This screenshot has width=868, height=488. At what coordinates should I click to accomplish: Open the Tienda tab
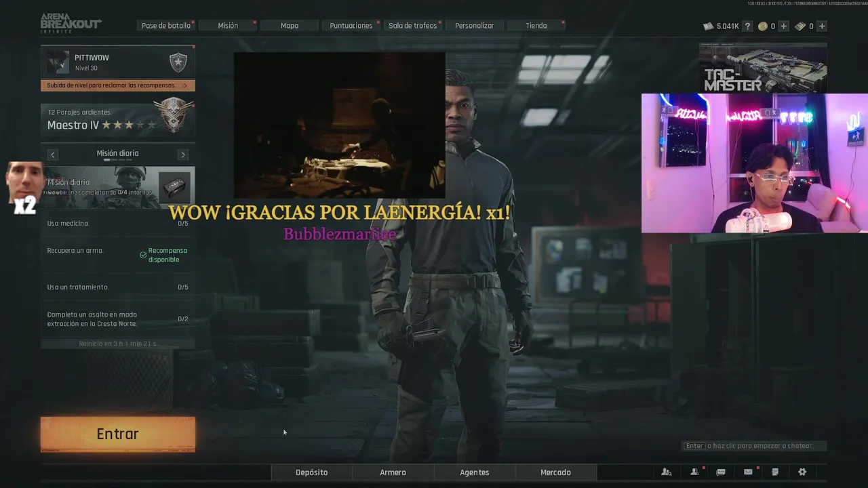(536, 26)
